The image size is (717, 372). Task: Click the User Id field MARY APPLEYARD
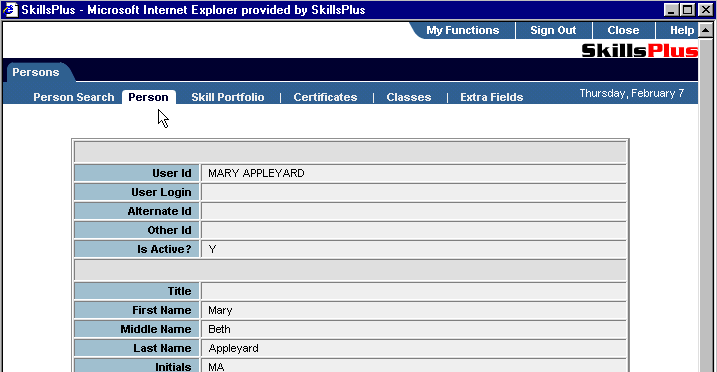(x=413, y=173)
